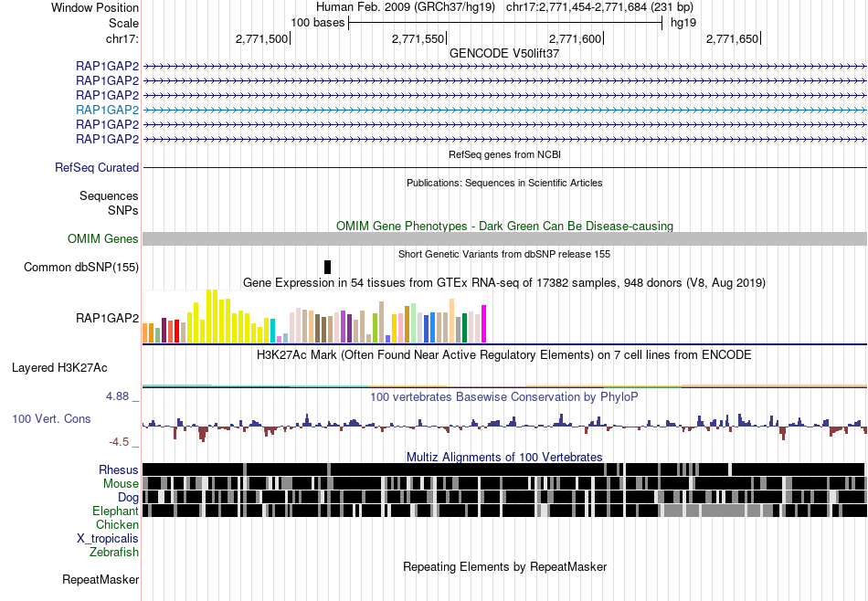The width and height of the screenshot is (868, 601).
Task: Open the GENCODE V50lift37 track title
Action: coord(504,53)
